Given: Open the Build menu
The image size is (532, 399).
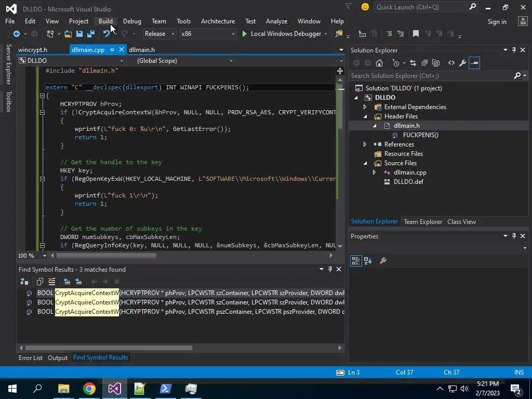Looking at the screenshot, I should [105, 21].
